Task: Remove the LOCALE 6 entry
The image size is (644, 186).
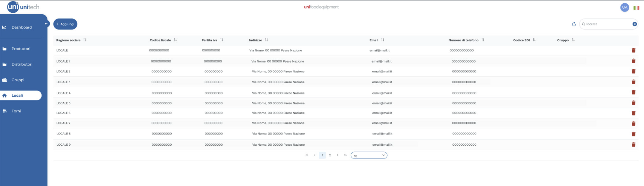Action: tap(633, 113)
